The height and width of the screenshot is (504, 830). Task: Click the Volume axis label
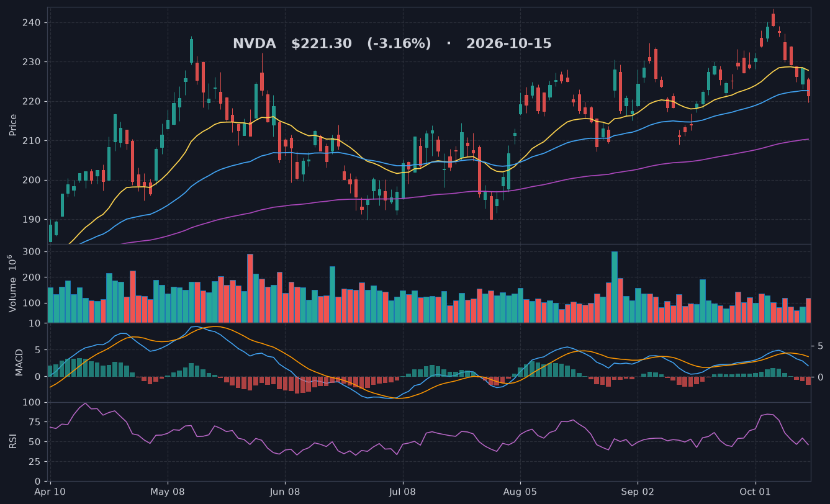pyautogui.click(x=12, y=283)
